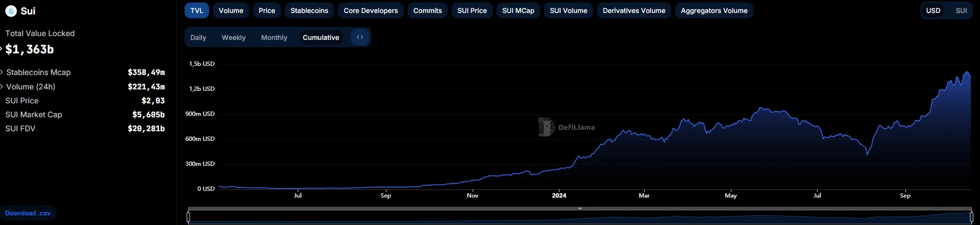The image size is (980, 225).
Task: Click the May x-axis label
Action: click(x=731, y=195)
